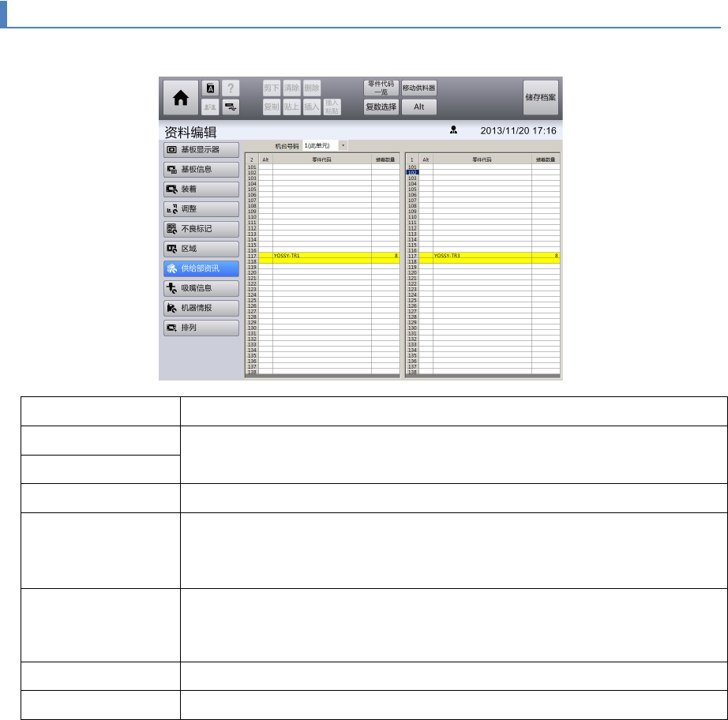The height and width of the screenshot is (720, 728).
Task: Click the 移动供料器 move feeder button
Action: click(x=418, y=88)
